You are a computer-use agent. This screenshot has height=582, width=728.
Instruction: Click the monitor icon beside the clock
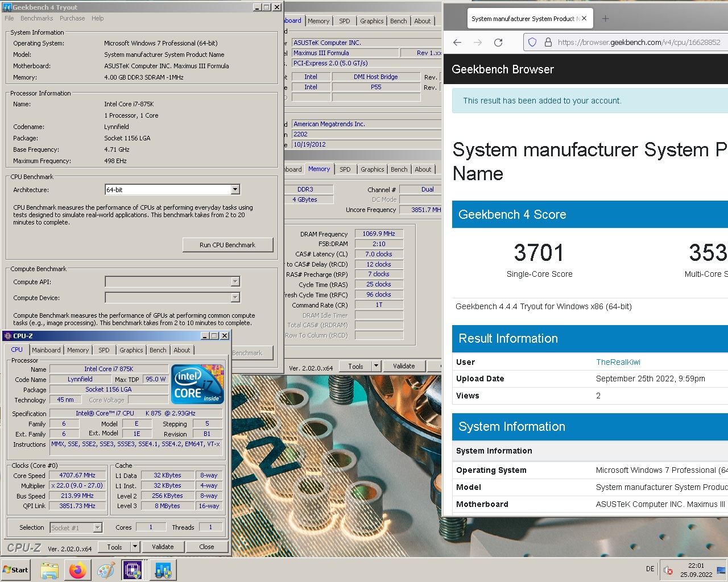[721, 570]
